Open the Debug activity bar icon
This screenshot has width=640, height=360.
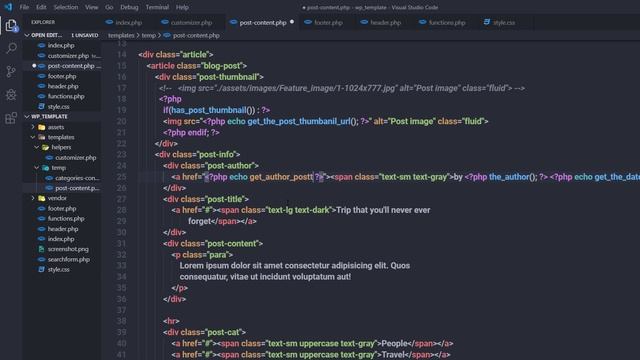pyautogui.click(x=11, y=95)
